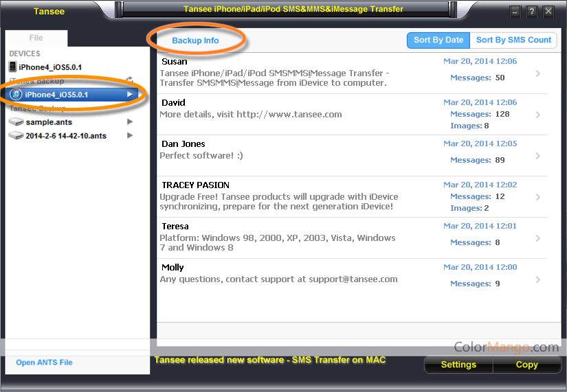
Task: Open help with the question mark button
Action: [x=532, y=12]
